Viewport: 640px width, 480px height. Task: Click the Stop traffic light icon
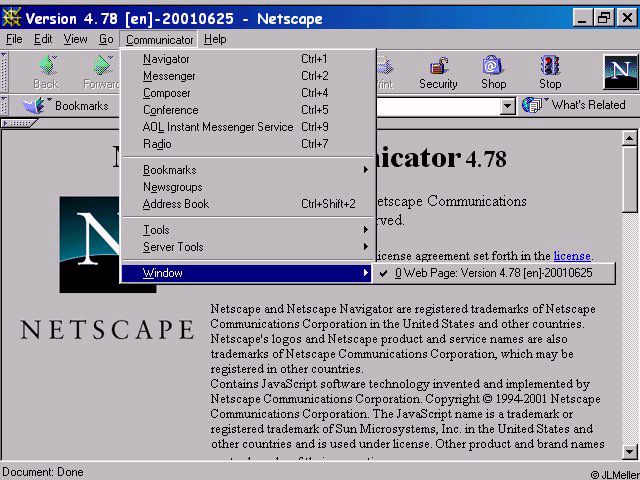coord(549,65)
